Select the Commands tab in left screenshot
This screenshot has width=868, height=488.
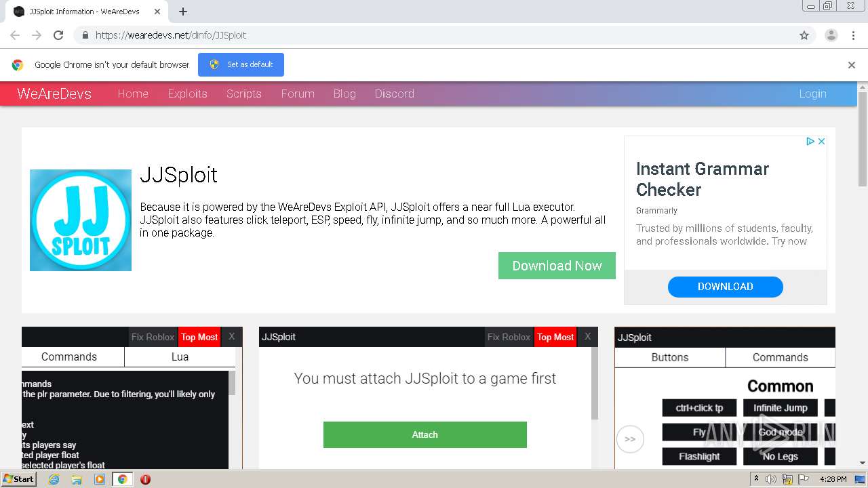click(x=69, y=357)
